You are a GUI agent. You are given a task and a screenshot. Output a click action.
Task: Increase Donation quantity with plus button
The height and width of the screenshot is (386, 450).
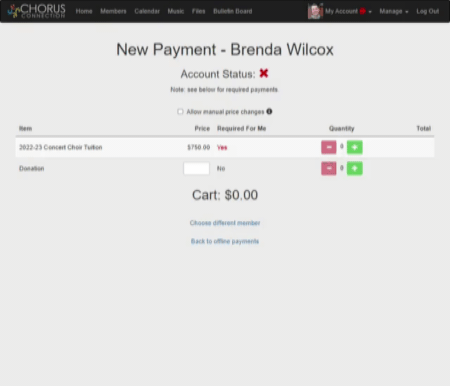[x=355, y=168]
